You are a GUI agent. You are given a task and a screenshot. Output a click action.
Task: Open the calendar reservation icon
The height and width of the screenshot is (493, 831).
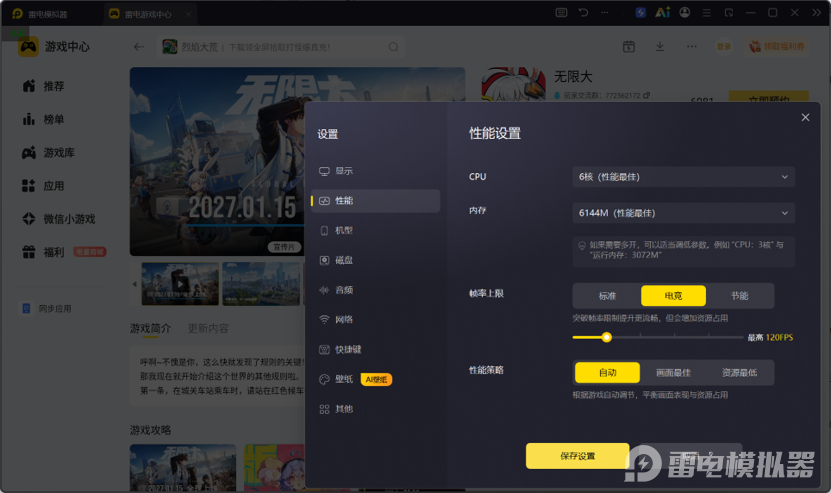coord(629,47)
